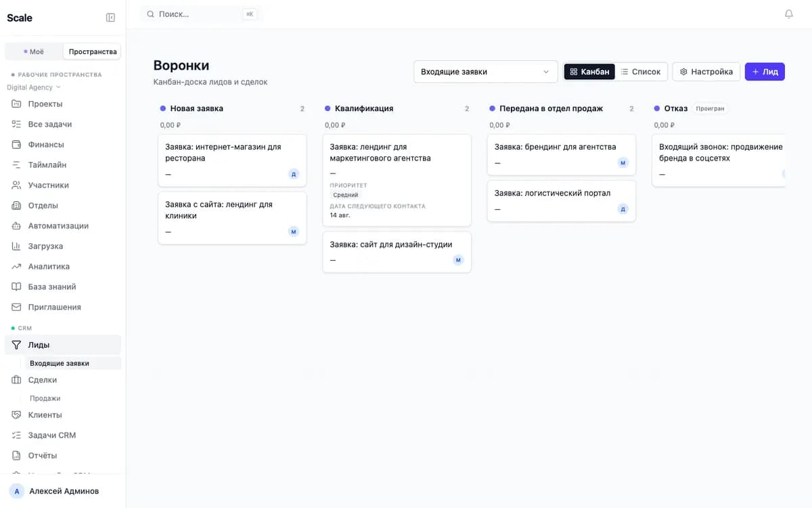Click the Лиды funnel icon
The height and width of the screenshot is (508, 812).
point(17,345)
